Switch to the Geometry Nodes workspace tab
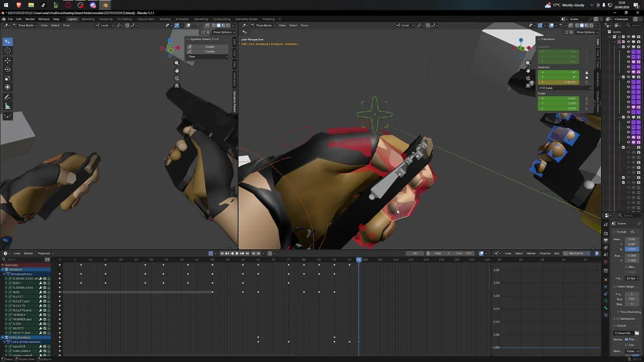This screenshot has width=644, height=362. [x=246, y=19]
